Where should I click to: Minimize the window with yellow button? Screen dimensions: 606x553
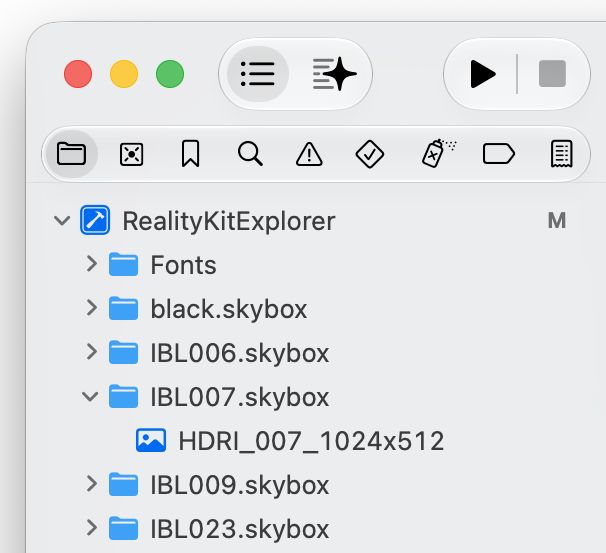pyautogui.click(x=124, y=74)
